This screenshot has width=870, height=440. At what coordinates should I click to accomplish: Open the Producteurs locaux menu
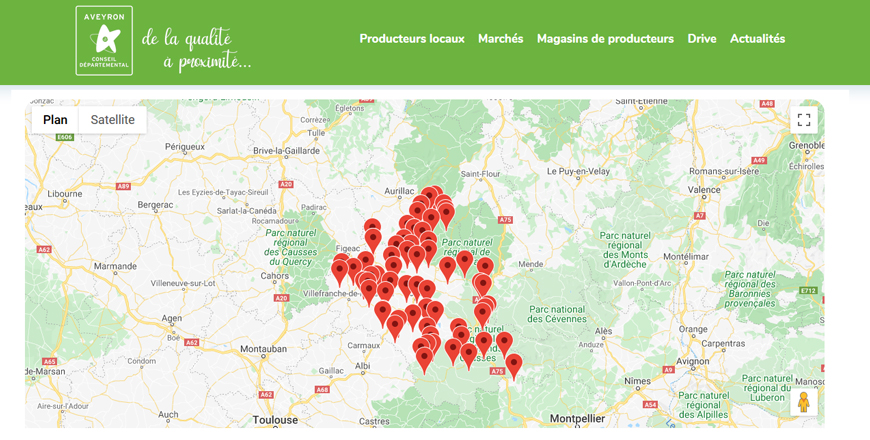tap(412, 39)
